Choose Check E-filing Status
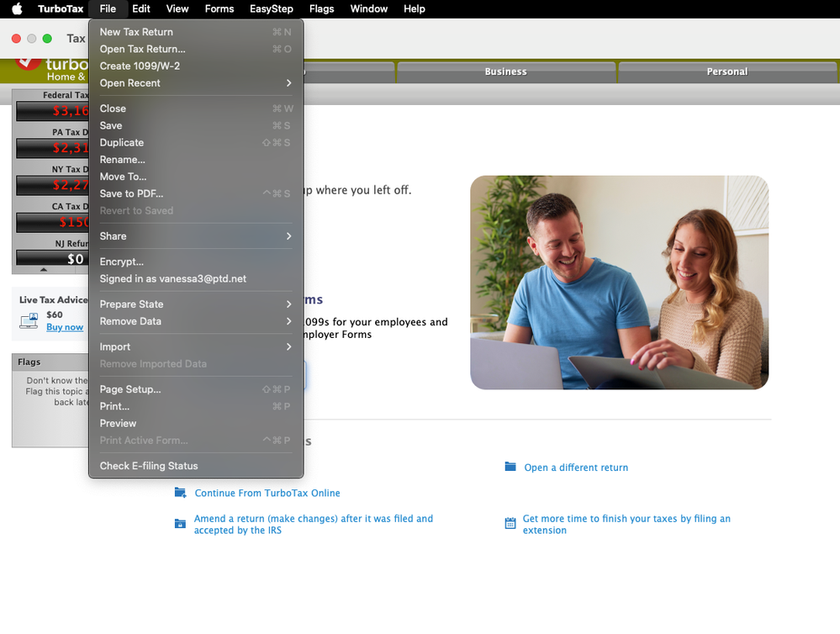This screenshot has width=840, height=634. coord(196,467)
